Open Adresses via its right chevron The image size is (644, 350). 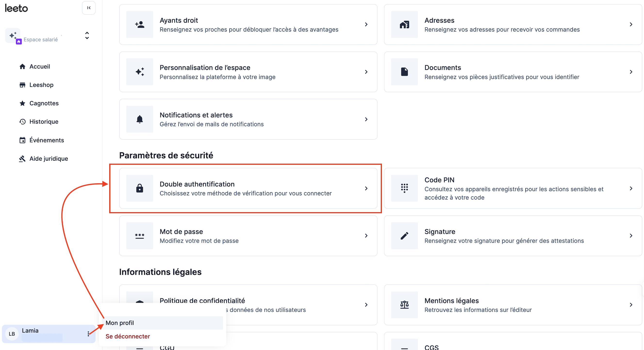click(x=631, y=24)
